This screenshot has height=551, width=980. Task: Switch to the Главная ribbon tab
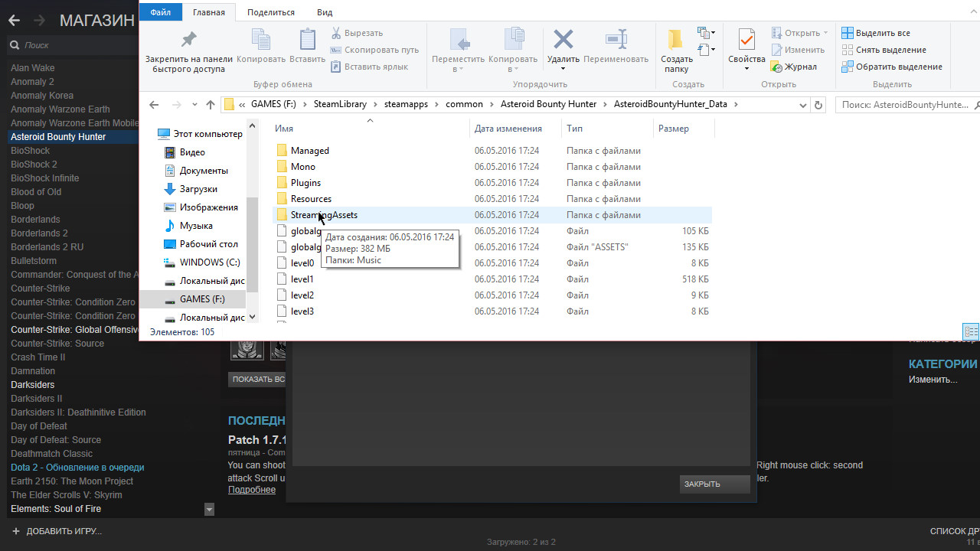tap(209, 12)
